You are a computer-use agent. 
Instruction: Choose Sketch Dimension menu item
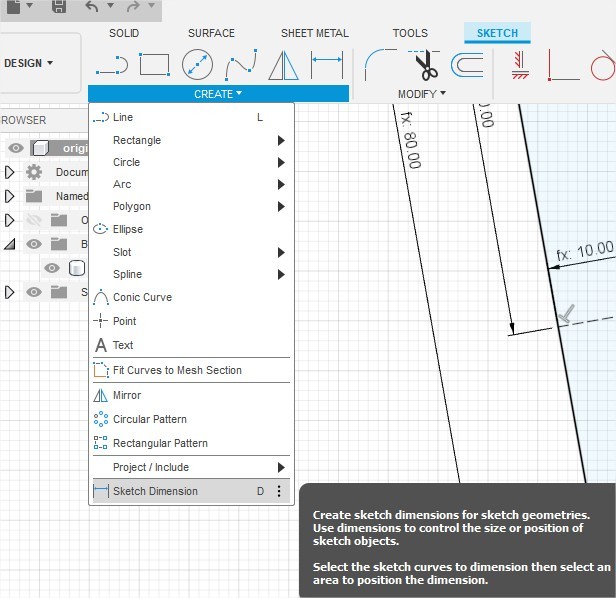192,491
